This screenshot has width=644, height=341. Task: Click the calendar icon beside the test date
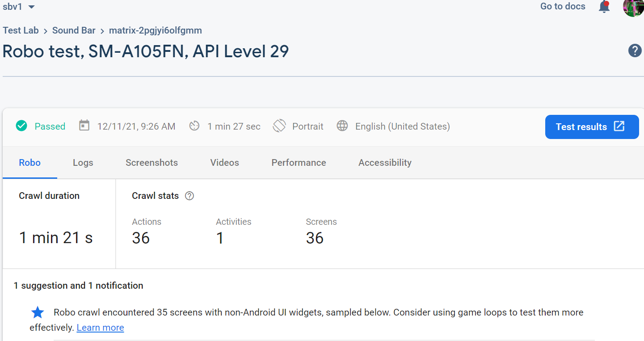84,126
